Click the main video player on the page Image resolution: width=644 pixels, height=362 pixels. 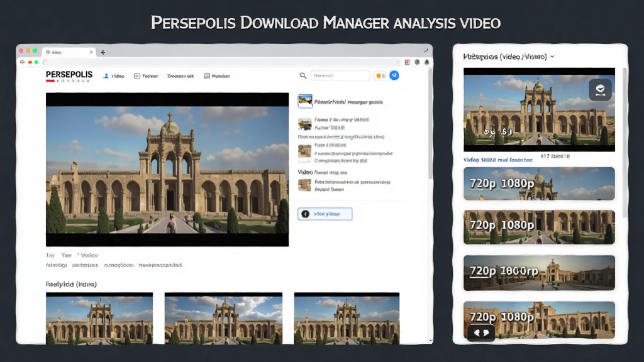[x=167, y=170]
